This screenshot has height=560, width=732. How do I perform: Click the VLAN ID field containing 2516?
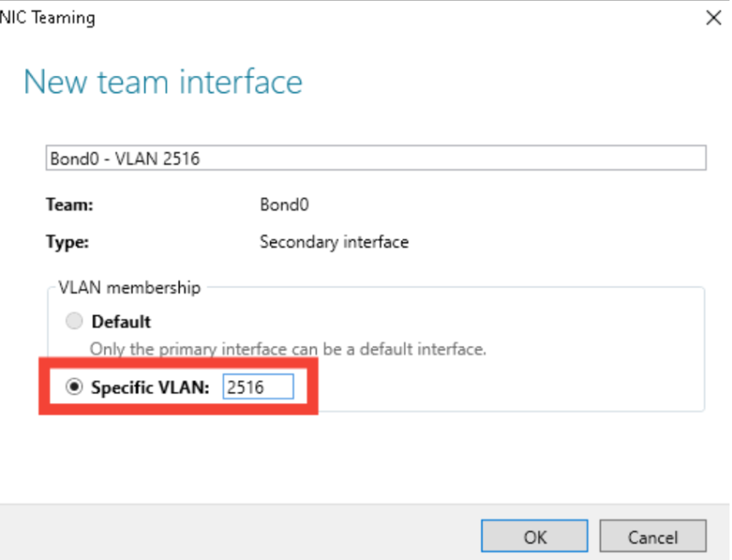coord(257,387)
